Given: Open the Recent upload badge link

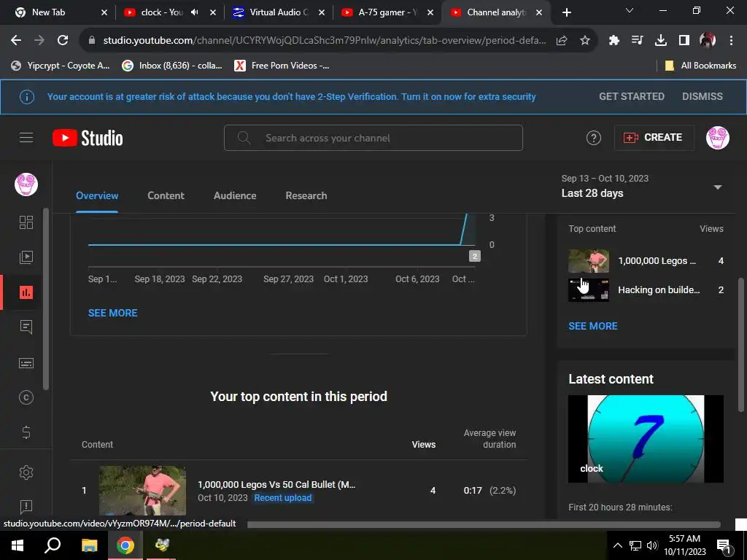Looking at the screenshot, I should pos(283,497).
